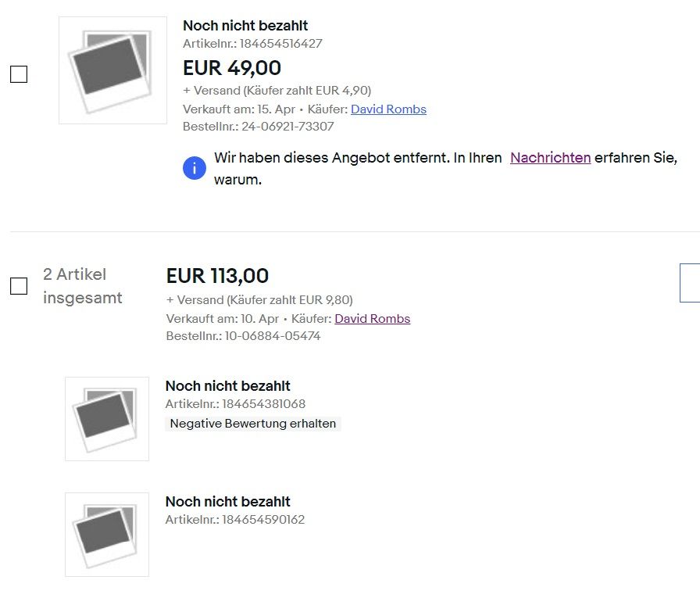The image size is (700, 605).
Task: Open thumbnail of item 184654590162
Action: (107, 535)
